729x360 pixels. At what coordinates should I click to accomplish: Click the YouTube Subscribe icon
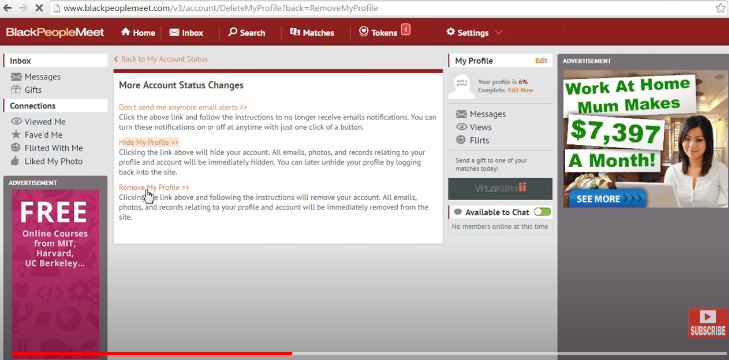point(708,322)
